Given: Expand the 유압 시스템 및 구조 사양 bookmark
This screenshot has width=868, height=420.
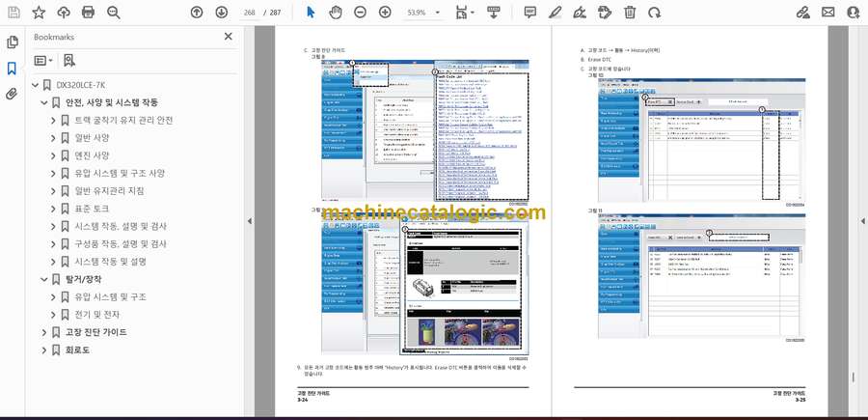Looking at the screenshot, I should pyautogui.click(x=53, y=174).
